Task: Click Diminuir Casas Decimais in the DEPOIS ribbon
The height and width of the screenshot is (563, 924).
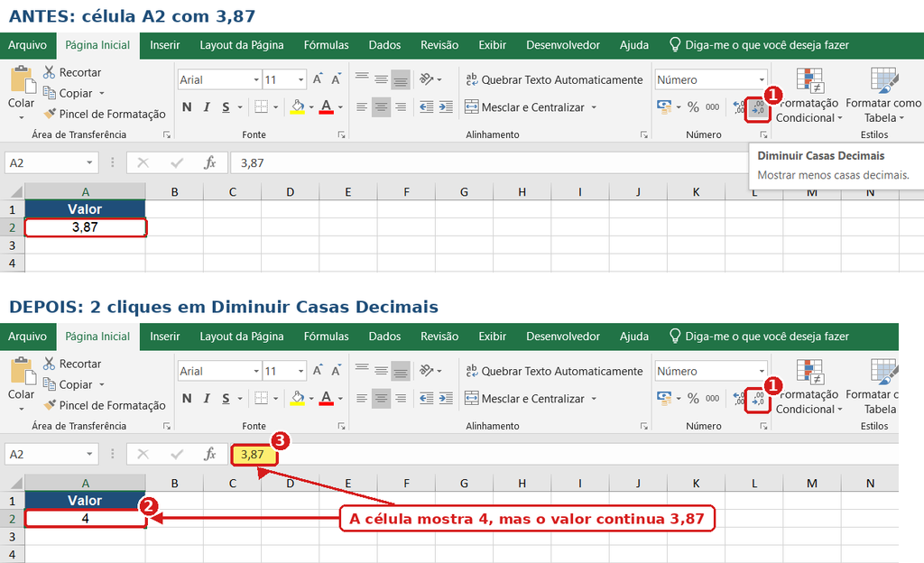Action: click(x=758, y=400)
